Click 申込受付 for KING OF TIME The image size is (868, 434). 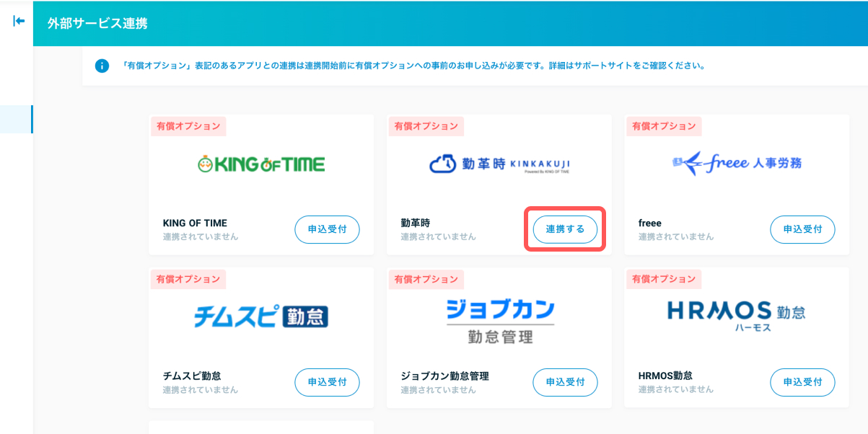327,229
